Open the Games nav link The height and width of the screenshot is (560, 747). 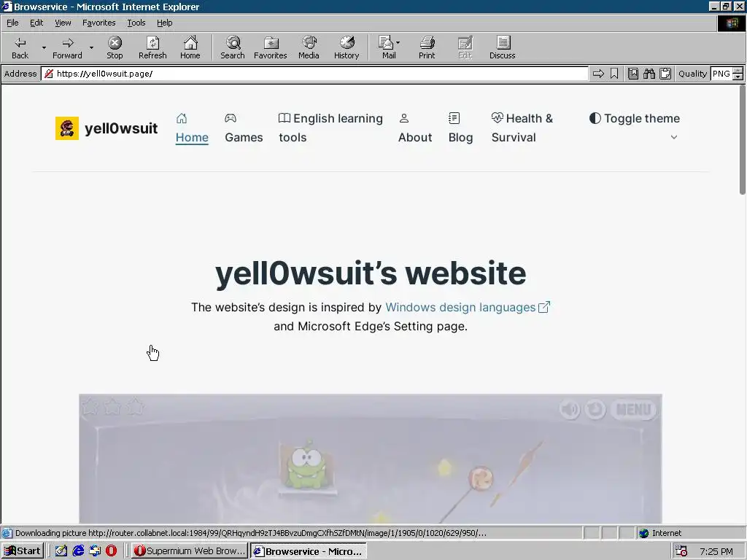[x=244, y=128]
